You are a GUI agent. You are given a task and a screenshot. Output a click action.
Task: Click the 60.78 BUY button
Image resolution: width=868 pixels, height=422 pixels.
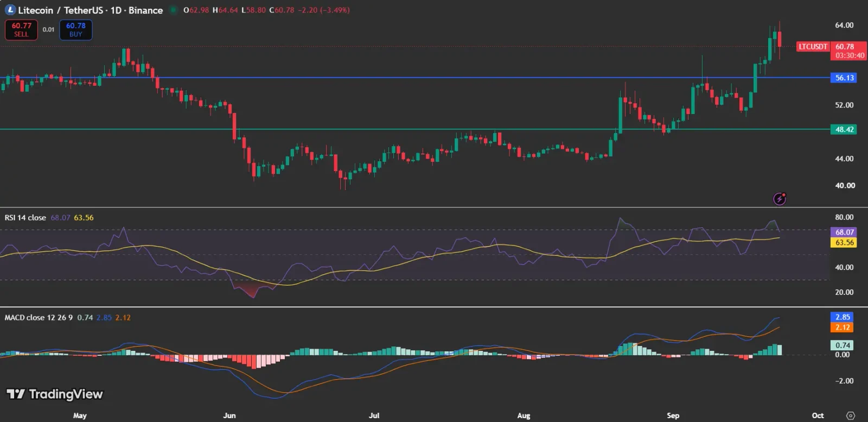[x=76, y=30]
